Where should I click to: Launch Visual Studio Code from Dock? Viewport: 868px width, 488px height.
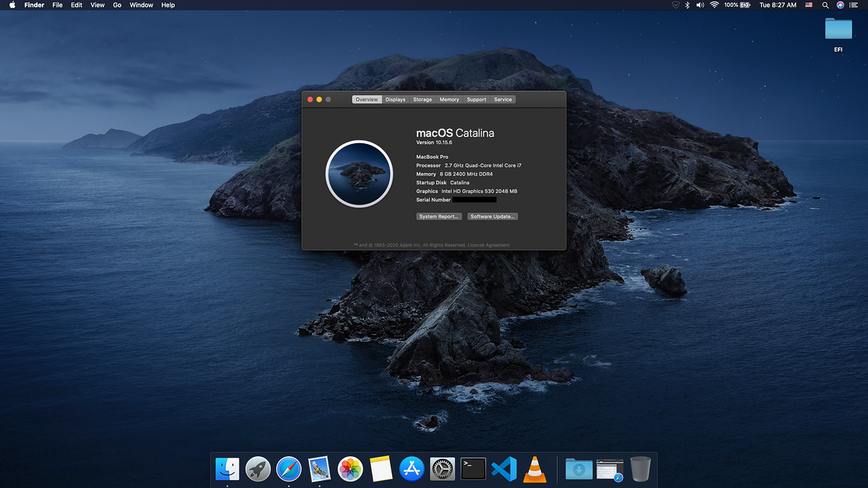(x=503, y=469)
